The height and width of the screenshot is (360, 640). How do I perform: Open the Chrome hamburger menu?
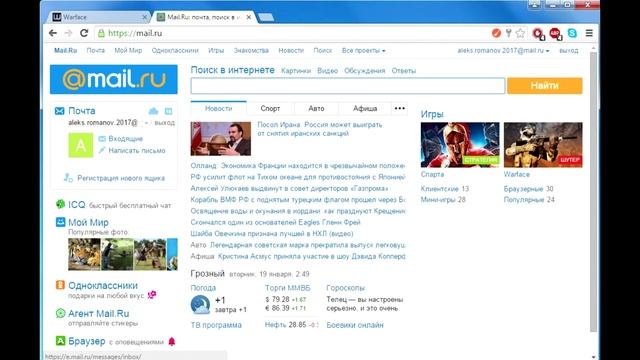[589, 33]
